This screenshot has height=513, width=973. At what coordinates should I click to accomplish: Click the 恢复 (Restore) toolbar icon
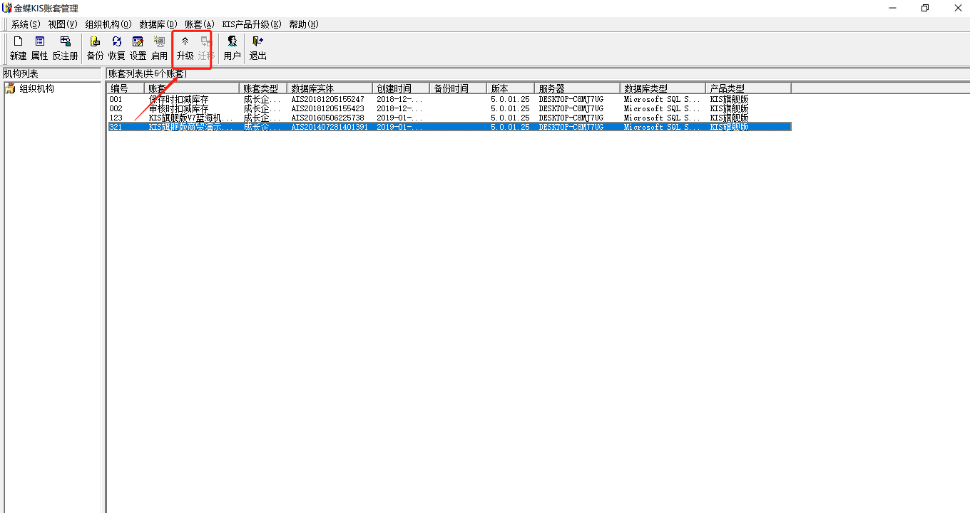coord(117,48)
